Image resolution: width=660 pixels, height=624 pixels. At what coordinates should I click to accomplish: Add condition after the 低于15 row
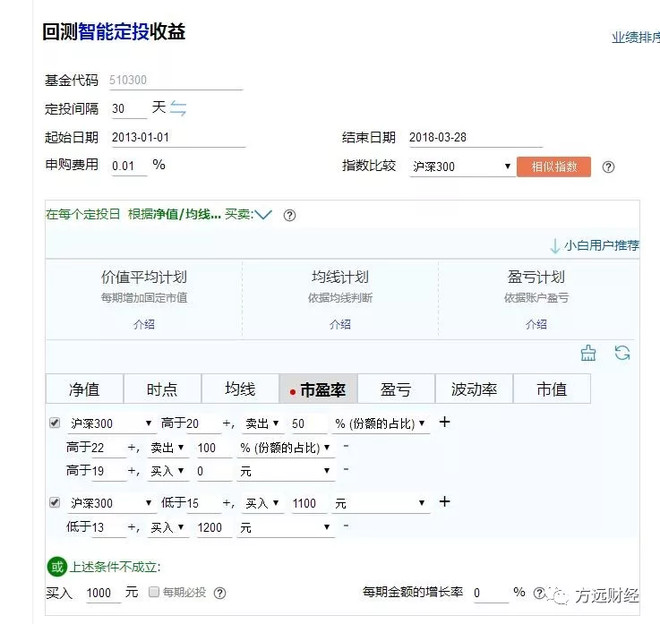[x=444, y=501]
